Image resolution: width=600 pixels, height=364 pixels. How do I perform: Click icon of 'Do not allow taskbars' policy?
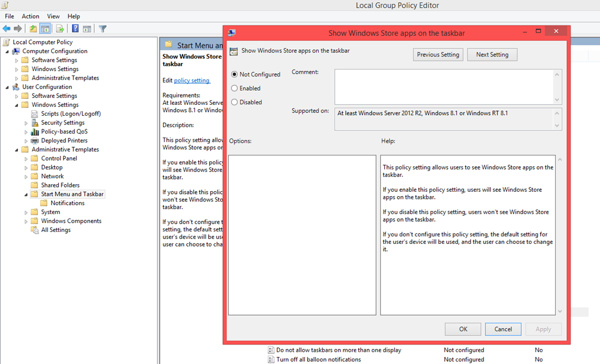[271, 350]
